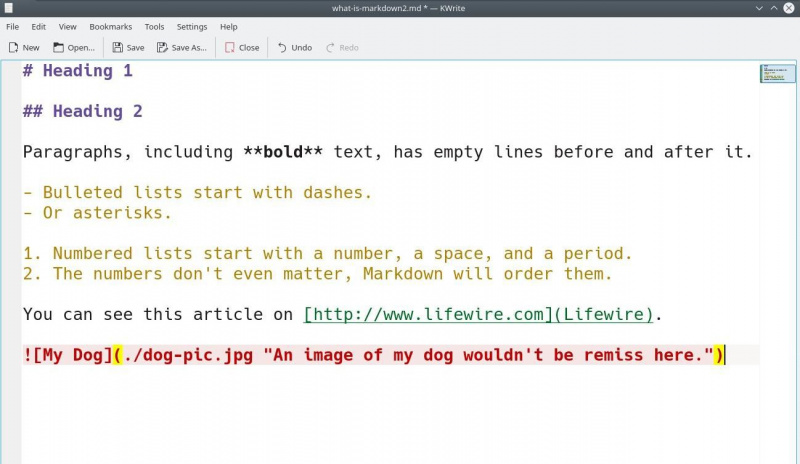Click the New document toolbar icon
The height and width of the screenshot is (464, 800).
pyautogui.click(x=13, y=47)
